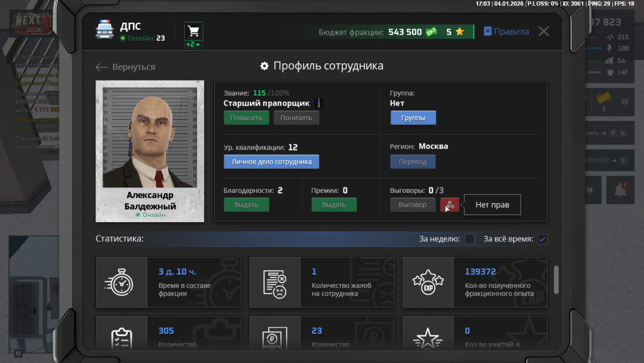Viewport: 644px width, 363px height.
Task: Click the red Нет прав icon near Выговор
Action: (450, 204)
